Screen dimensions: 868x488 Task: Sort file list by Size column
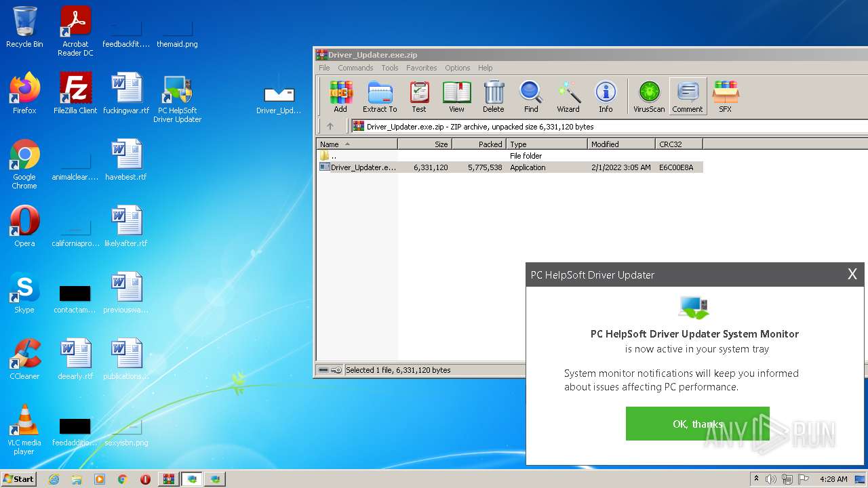tap(425, 144)
